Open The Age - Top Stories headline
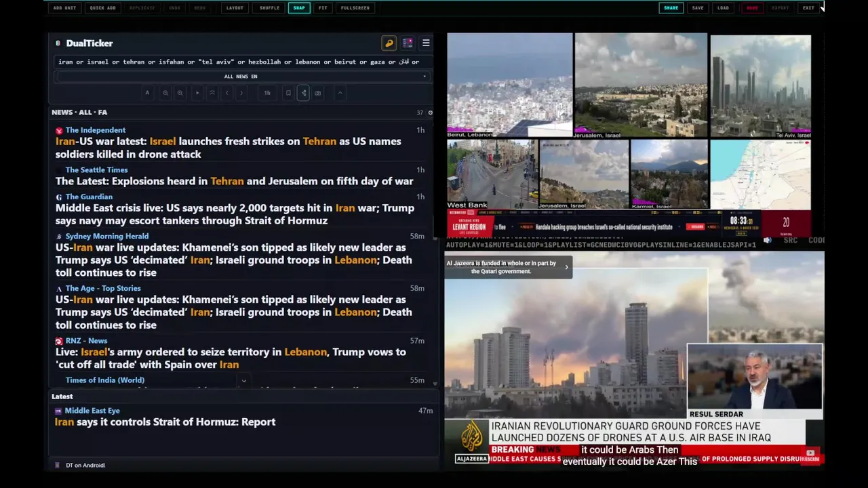The width and height of the screenshot is (868, 488). point(234,312)
